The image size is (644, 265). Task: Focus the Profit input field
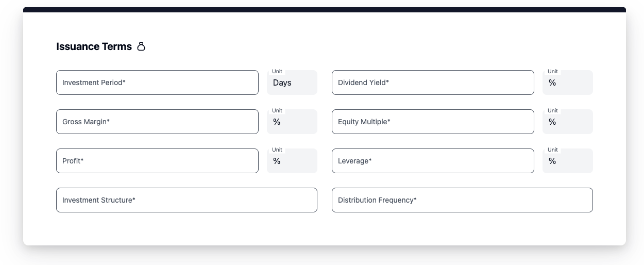(157, 161)
